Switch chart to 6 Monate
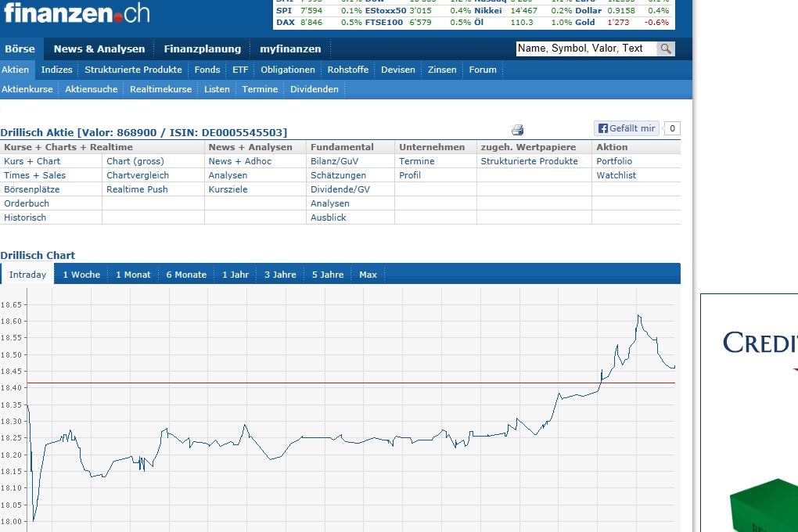The image size is (798, 532). click(x=186, y=275)
